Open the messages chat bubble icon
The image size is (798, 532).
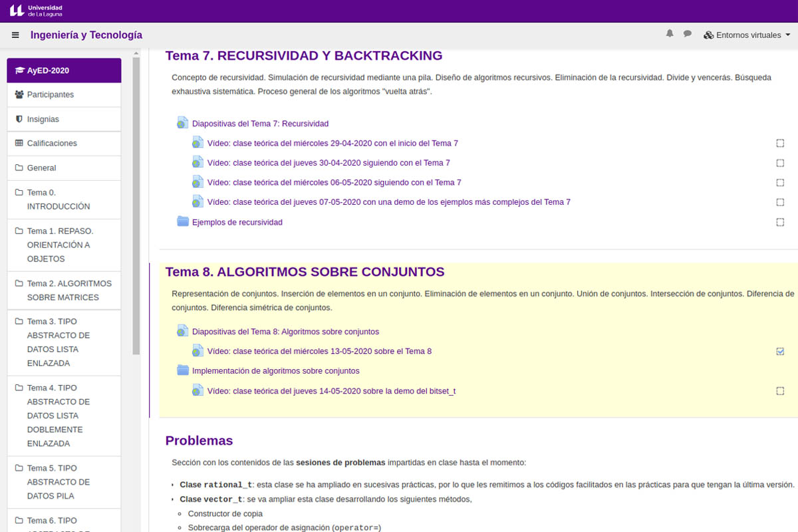tap(688, 34)
